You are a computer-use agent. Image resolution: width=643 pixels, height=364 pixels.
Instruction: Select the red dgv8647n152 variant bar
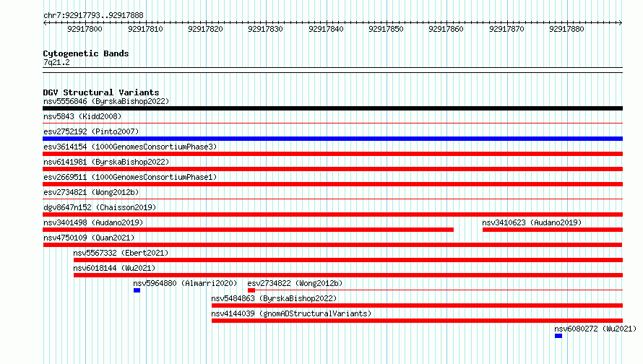coord(332,214)
